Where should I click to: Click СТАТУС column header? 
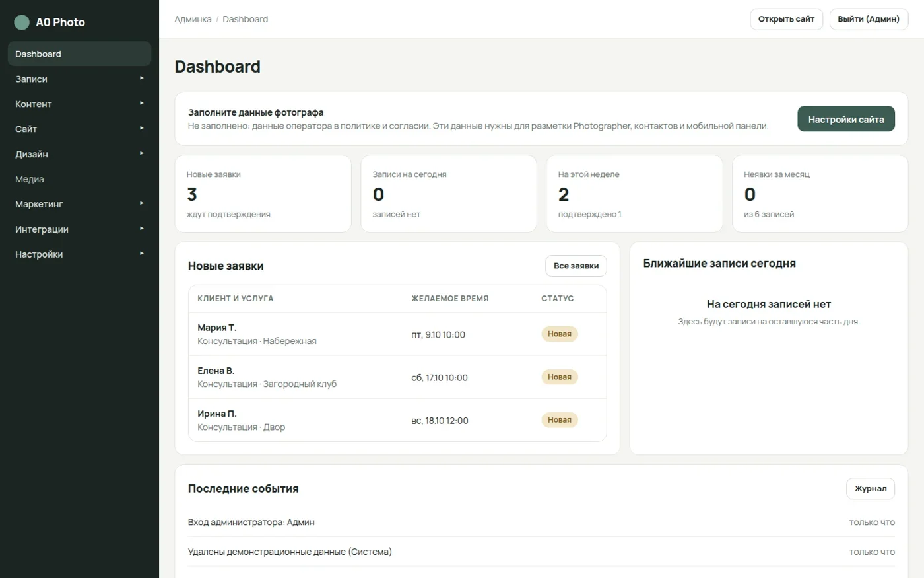pyautogui.click(x=558, y=299)
